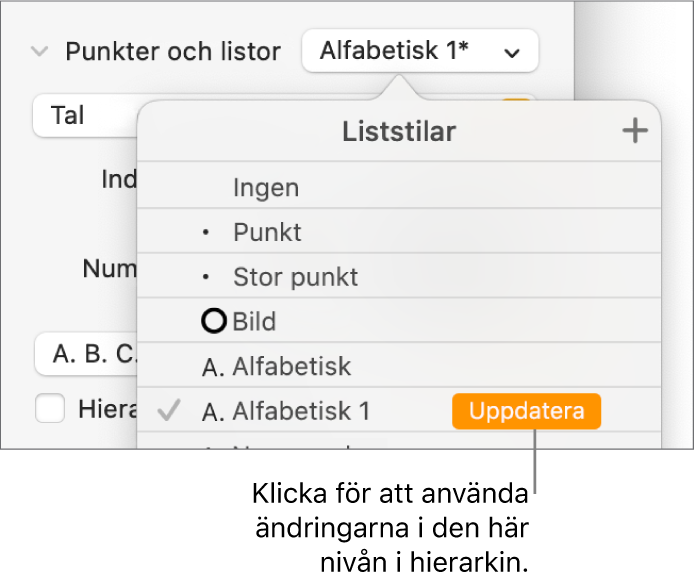
Task: Open the Tal list type dropdown
Action: pos(85,115)
